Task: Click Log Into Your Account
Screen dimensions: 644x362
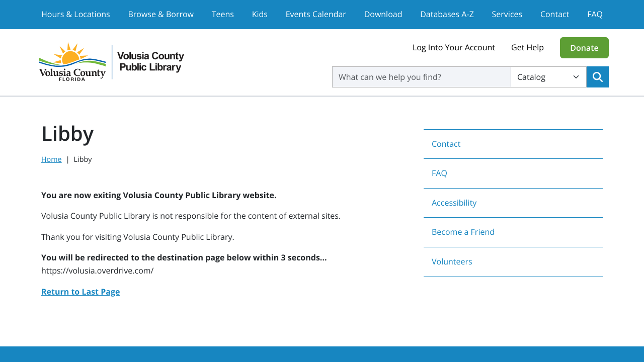Action: (453, 47)
